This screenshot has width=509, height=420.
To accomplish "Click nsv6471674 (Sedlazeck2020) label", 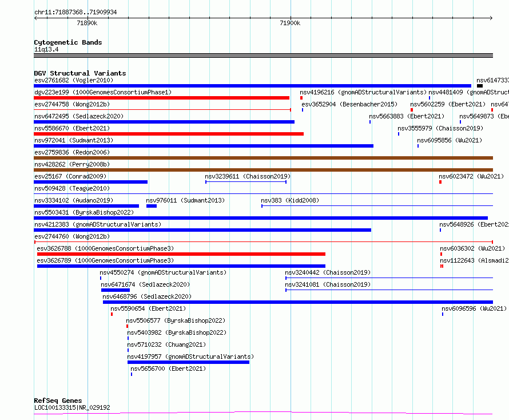I will pos(145,284).
